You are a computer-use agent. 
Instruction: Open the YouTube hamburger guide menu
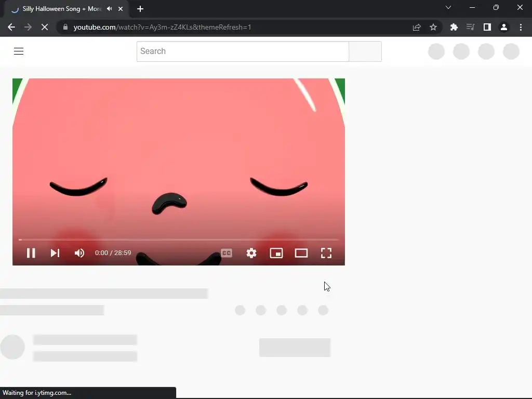19,51
